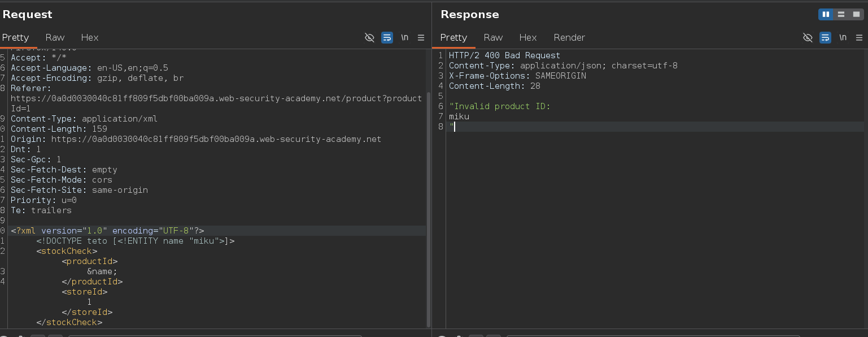
Task: Show newline characters (\n) in Response pane
Action: (843, 37)
